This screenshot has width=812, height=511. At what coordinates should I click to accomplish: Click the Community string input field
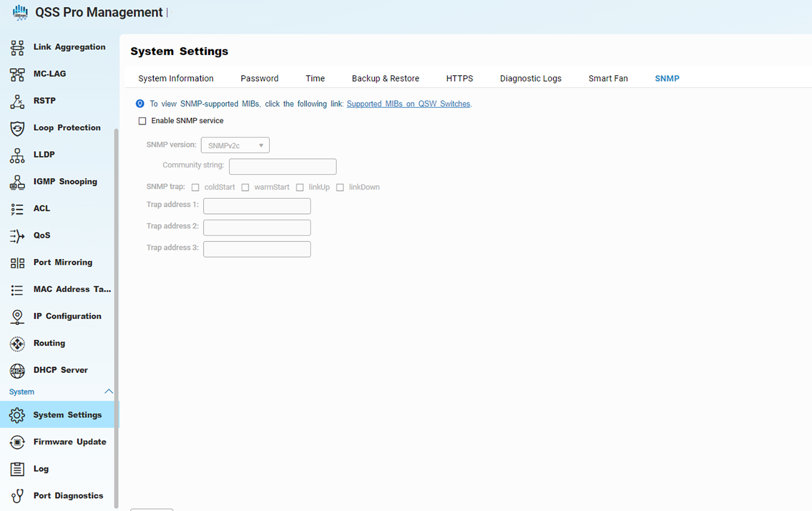click(x=282, y=166)
